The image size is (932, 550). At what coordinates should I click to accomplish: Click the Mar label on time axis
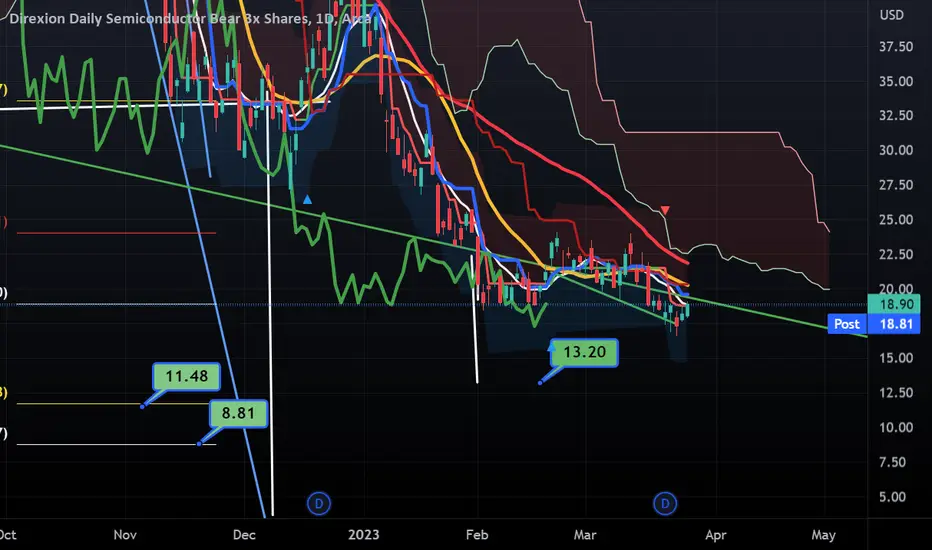pyautogui.click(x=585, y=535)
